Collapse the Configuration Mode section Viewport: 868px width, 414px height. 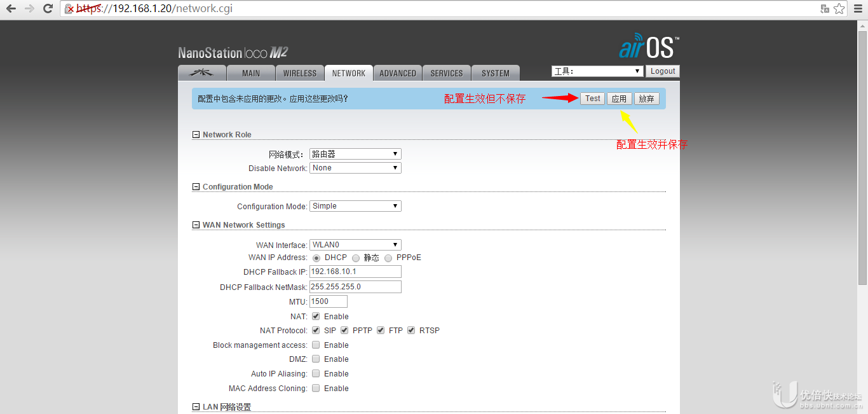click(196, 187)
